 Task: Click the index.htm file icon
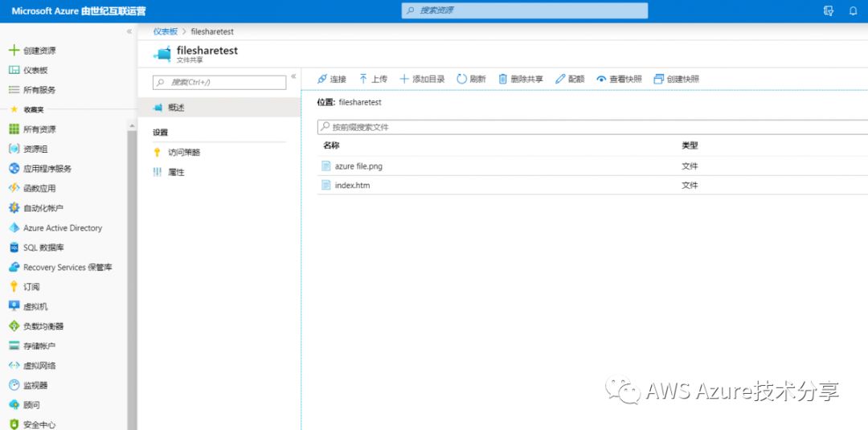tap(326, 185)
